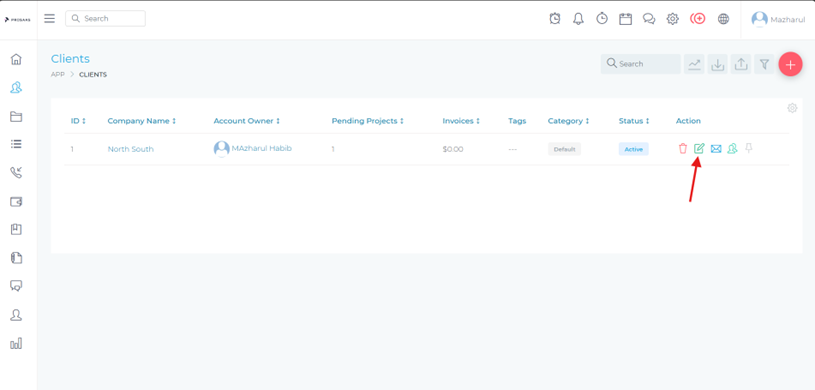Image resolution: width=815 pixels, height=390 pixels.
Task: Sort by Account Owner column
Action: [x=246, y=121]
